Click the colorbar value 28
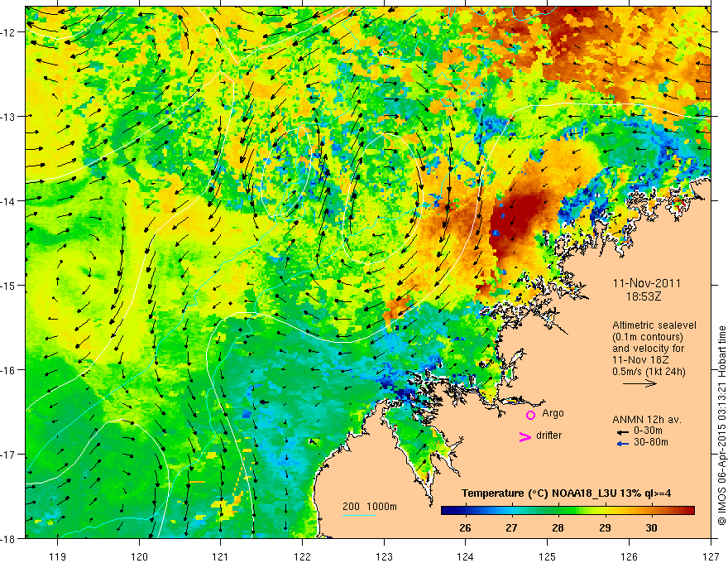 point(558,527)
